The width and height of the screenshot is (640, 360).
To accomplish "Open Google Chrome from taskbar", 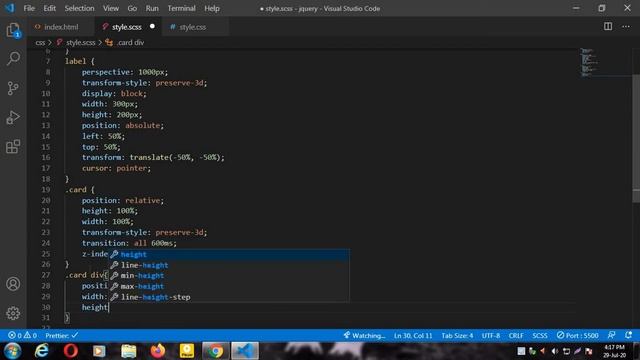I will pyautogui.click(x=216, y=351).
